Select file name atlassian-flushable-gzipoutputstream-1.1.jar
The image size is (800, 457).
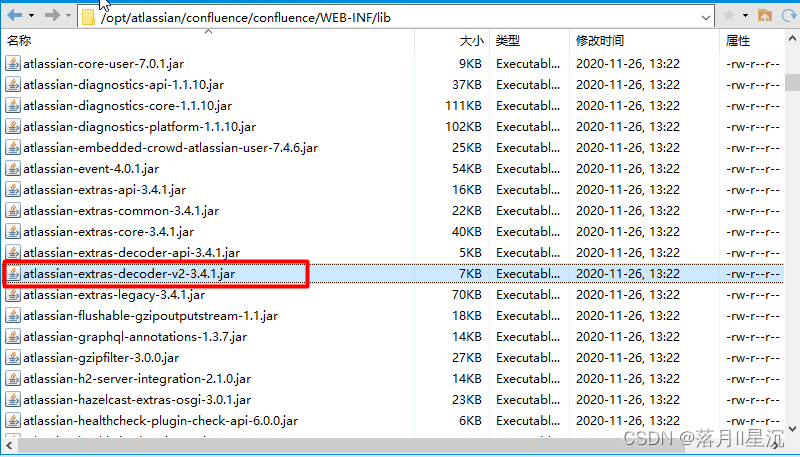(151, 316)
